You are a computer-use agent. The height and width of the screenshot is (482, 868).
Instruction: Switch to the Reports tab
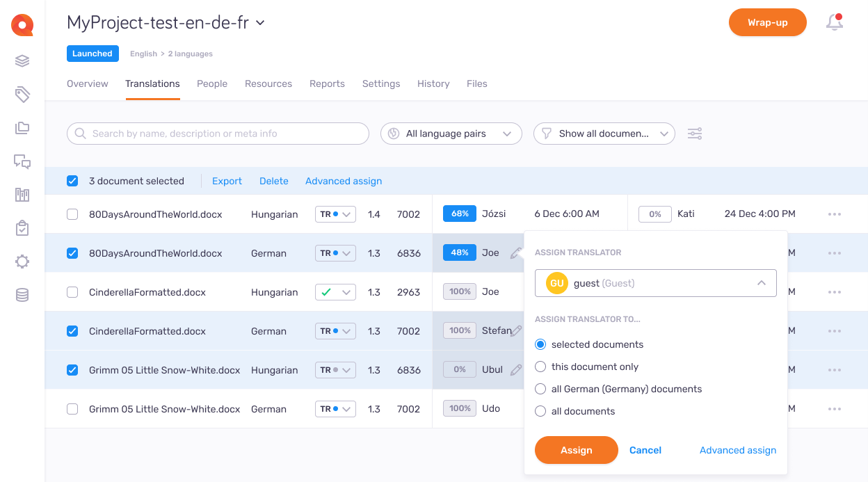[x=327, y=83]
